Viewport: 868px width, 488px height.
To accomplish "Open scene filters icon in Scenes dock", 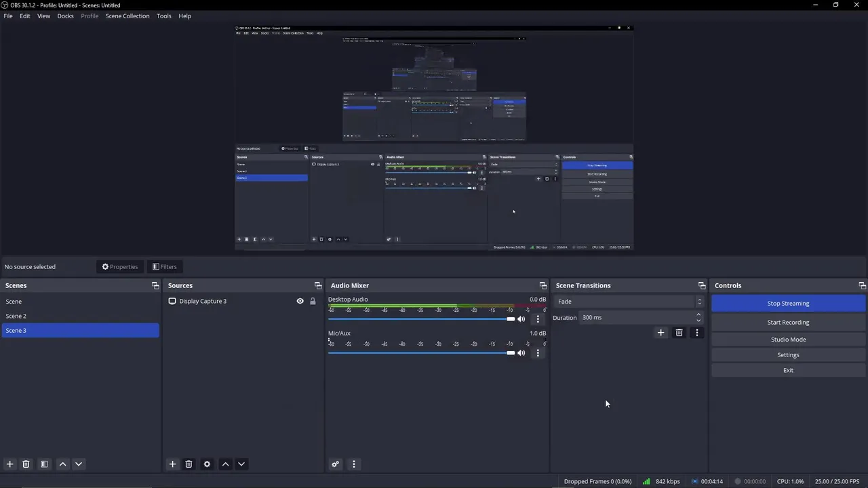I will point(44,464).
